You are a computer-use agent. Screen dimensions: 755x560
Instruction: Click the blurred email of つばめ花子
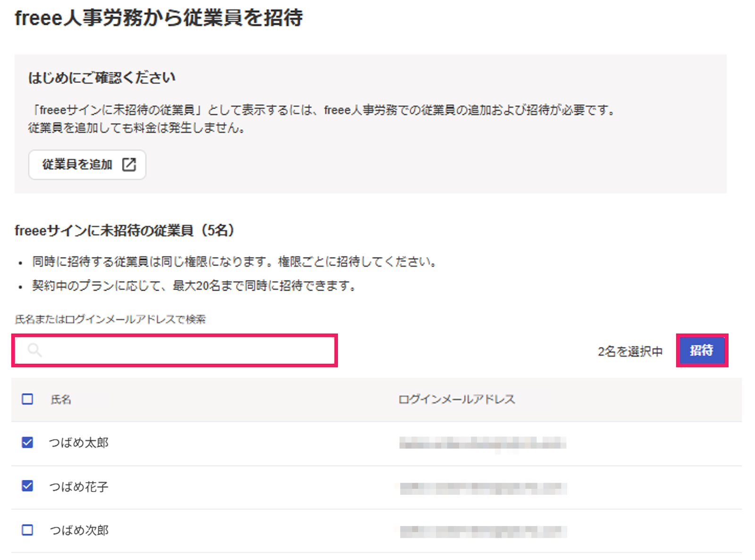483,488
